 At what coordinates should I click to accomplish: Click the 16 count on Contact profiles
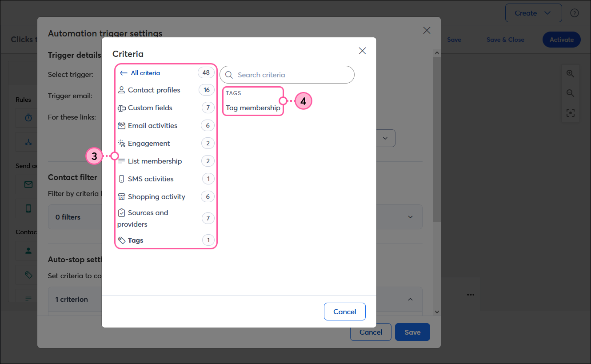coord(206,90)
